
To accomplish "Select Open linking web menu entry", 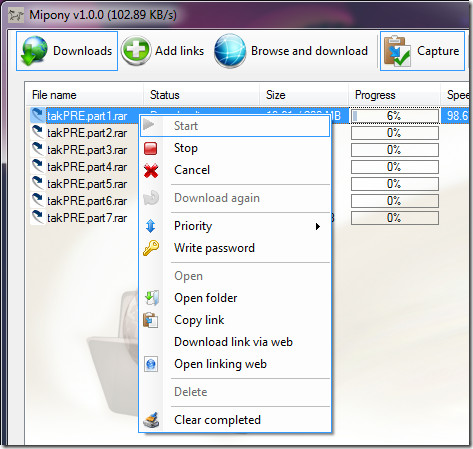I will (220, 364).
